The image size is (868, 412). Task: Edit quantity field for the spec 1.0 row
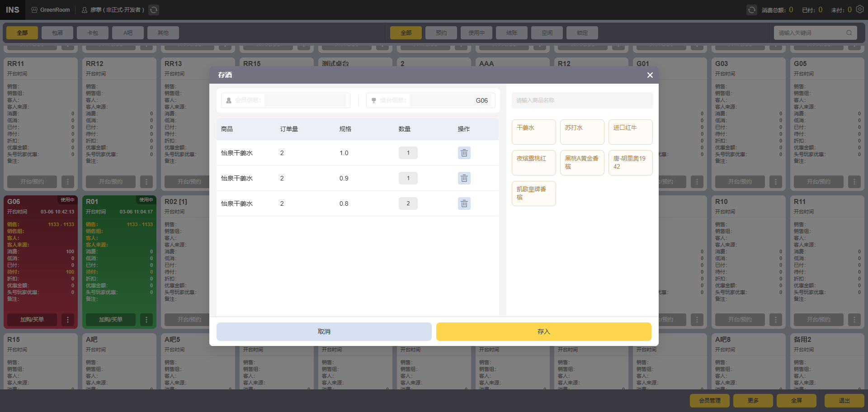[x=408, y=153]
